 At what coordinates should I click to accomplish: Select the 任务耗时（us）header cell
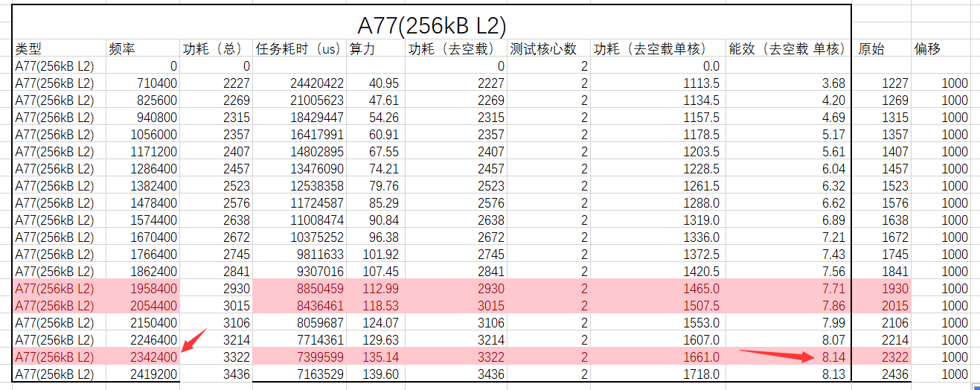coord(299,49)
